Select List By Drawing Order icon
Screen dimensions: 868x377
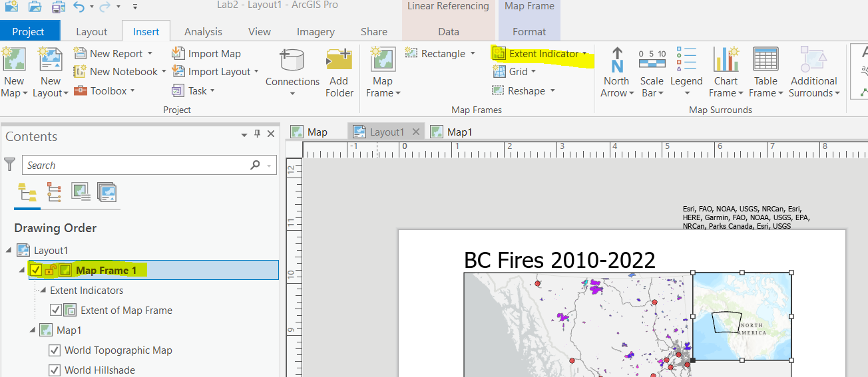click(x=27, y=192)
